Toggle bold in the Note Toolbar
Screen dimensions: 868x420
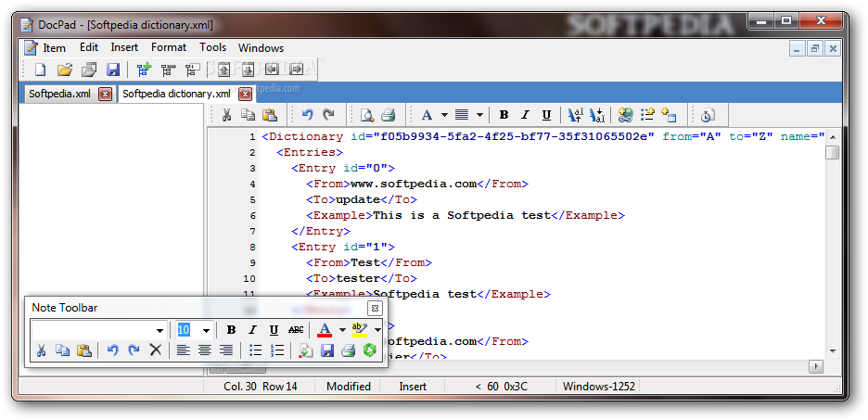click(232, 330)
